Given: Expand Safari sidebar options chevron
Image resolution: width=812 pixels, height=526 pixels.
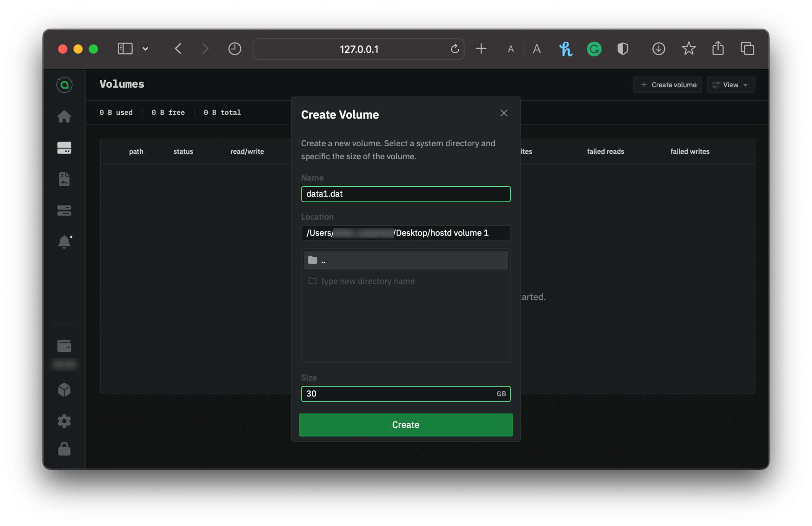Looking at the screenshot, I should 145,49.
